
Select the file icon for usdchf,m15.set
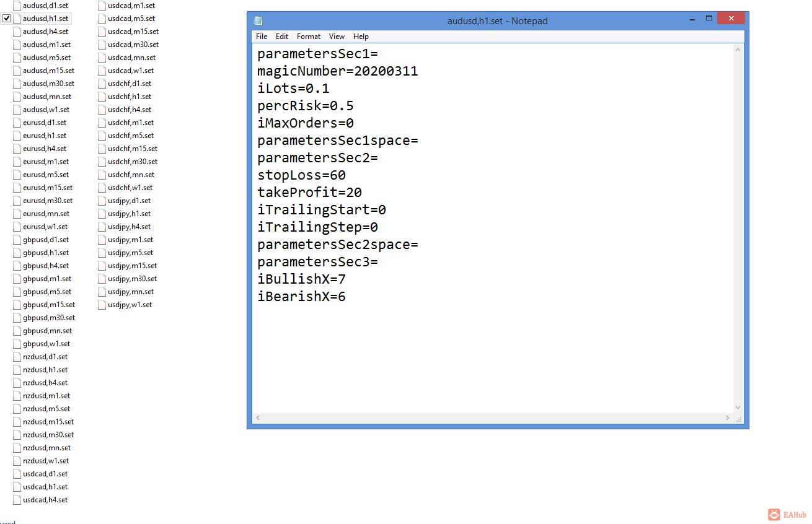point(102,149)
